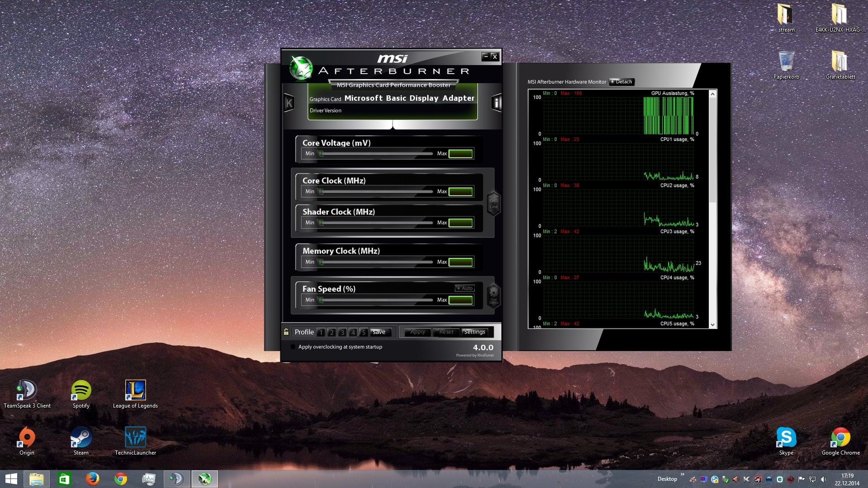
Task: Minimize the MSI Afterburner window
Action: tap(486, 57)
